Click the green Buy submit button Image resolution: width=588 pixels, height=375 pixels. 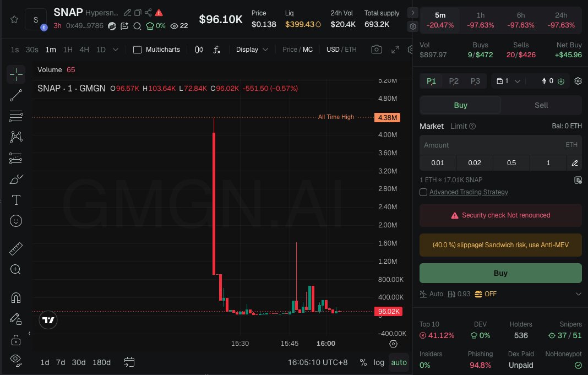coord(500,273)
